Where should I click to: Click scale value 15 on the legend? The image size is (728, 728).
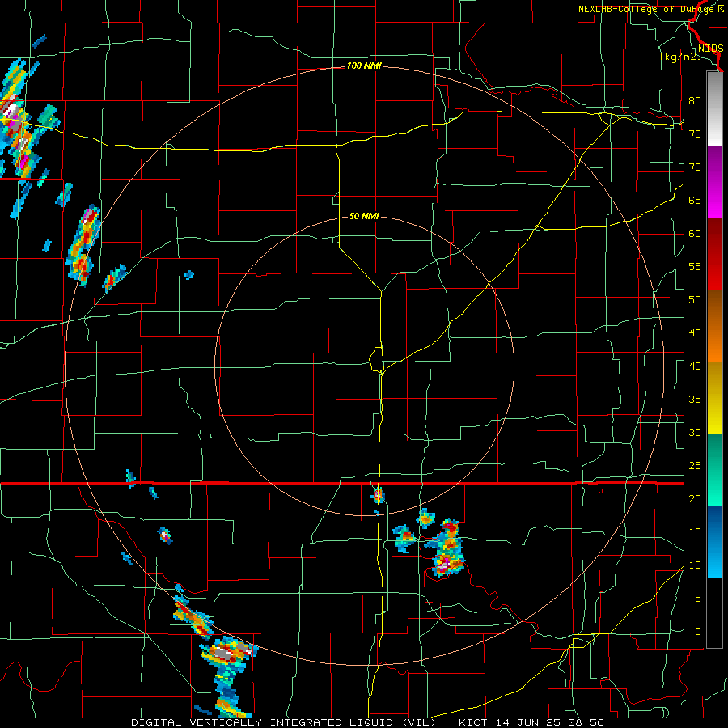coord(695,532)
